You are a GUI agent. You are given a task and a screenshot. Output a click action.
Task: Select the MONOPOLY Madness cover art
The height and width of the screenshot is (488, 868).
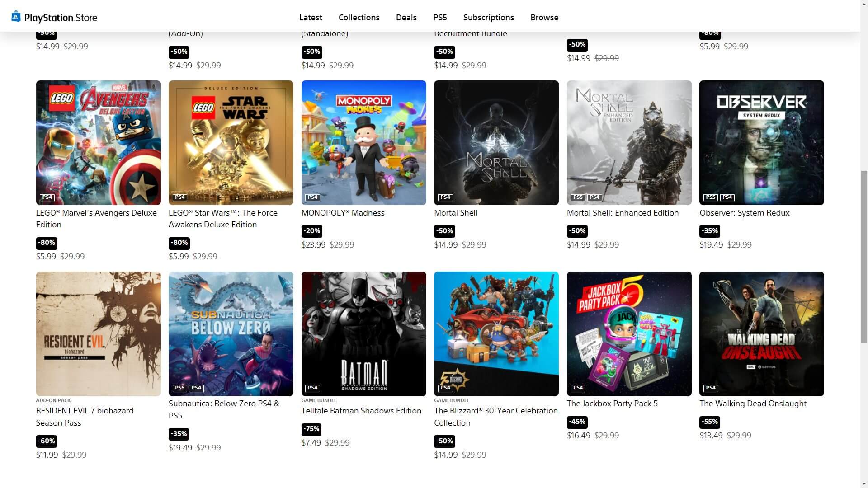(364, 143)
